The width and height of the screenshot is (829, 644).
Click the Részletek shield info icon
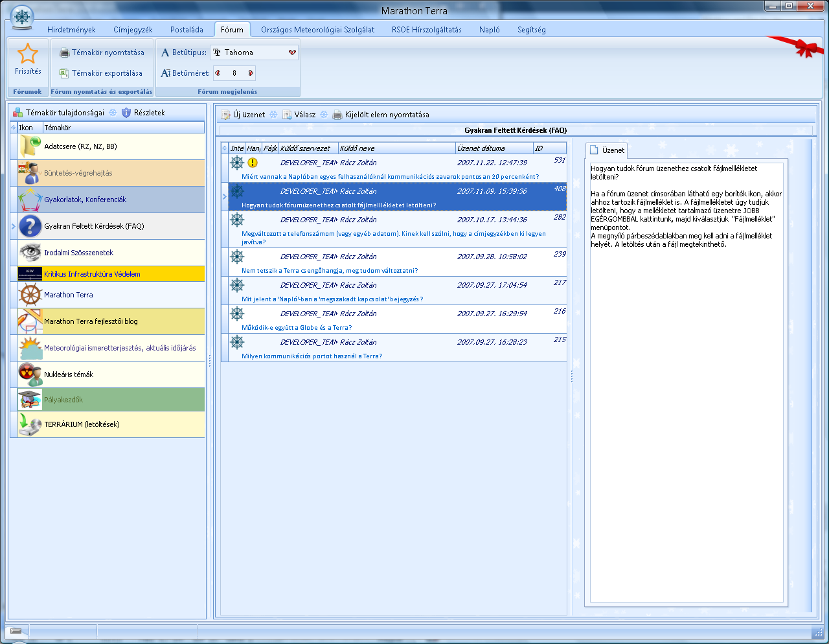click(x=126, y=113)
